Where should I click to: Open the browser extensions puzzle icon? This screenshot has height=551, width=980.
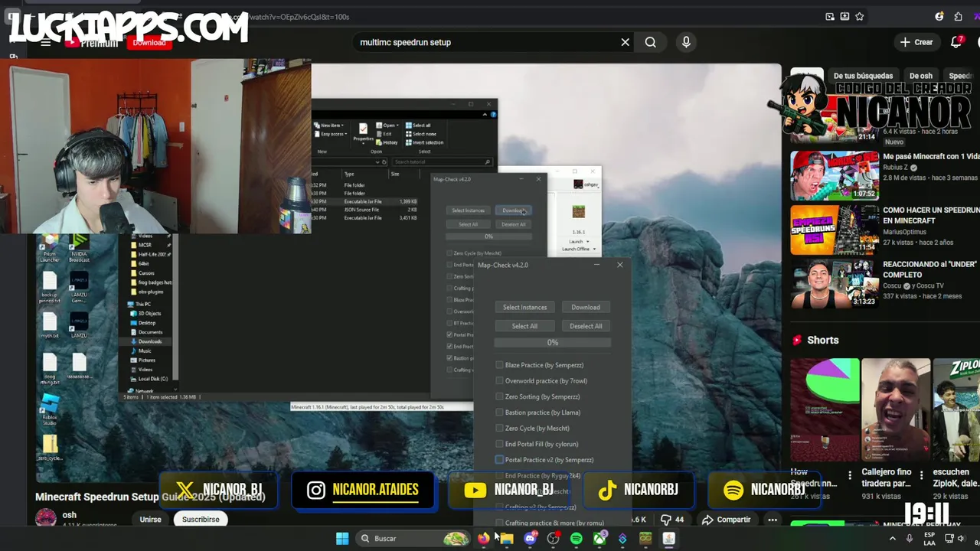click(x=958, y=16)
